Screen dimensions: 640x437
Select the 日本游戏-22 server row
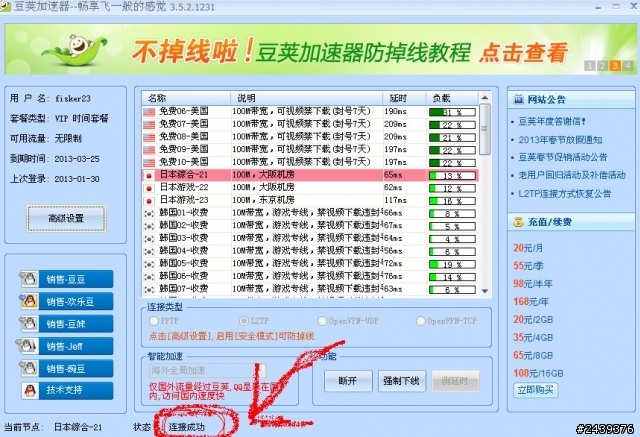(310, 188)
